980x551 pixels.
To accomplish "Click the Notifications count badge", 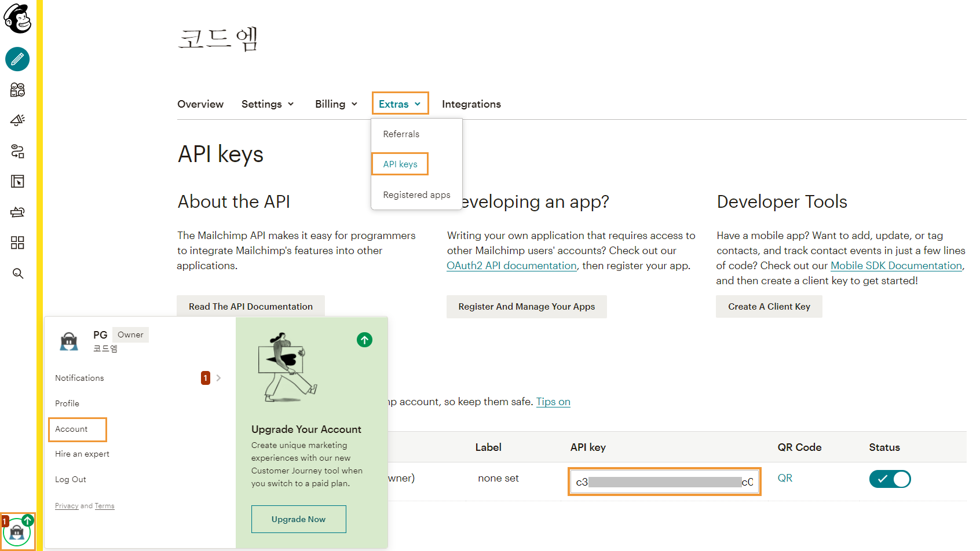I will [205, 378].
